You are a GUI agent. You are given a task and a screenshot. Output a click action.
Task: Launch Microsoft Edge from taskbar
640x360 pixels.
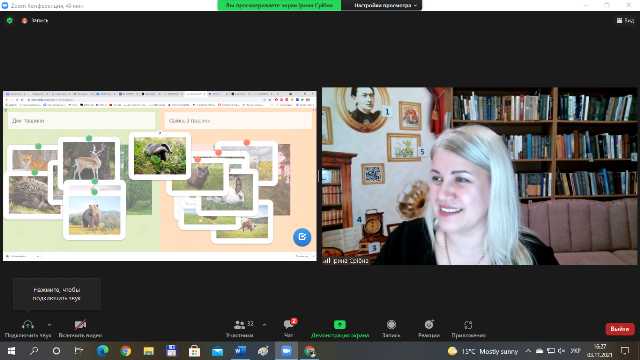pos(102,351)
